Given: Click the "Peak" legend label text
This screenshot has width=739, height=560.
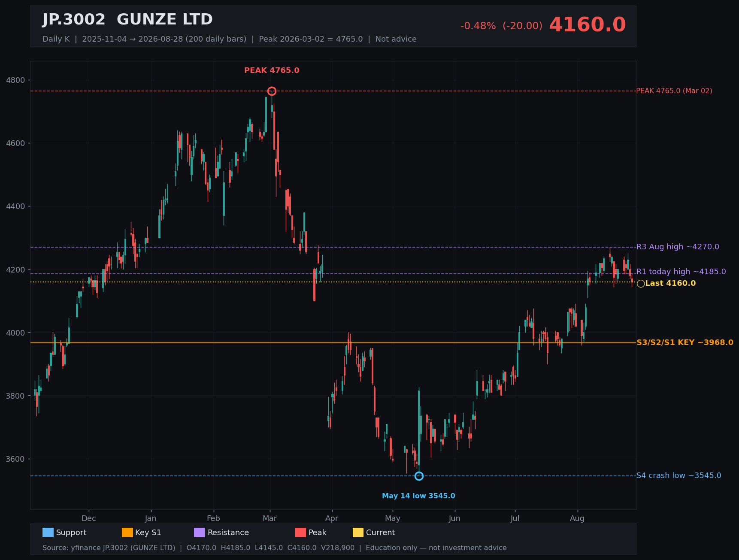Looking at the screenshot, I should tap(318, 533).
